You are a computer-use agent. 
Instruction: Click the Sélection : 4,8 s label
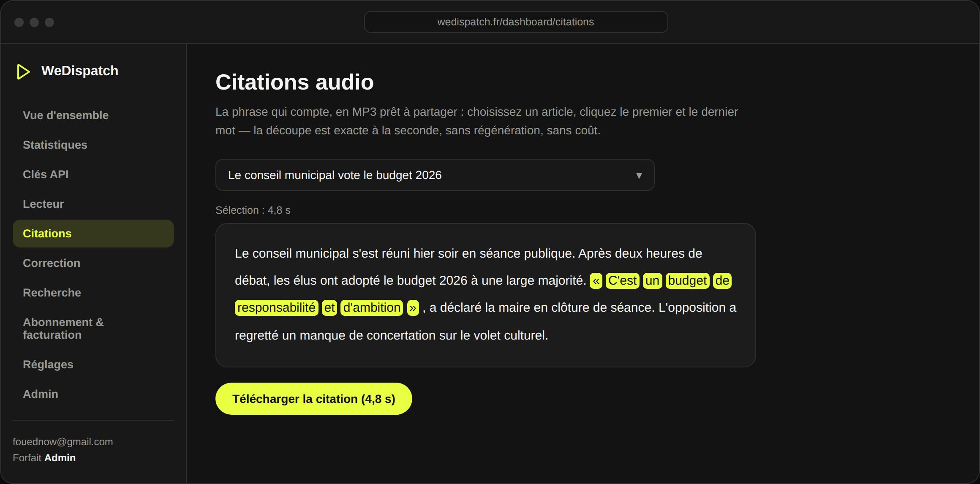point(253,210)
